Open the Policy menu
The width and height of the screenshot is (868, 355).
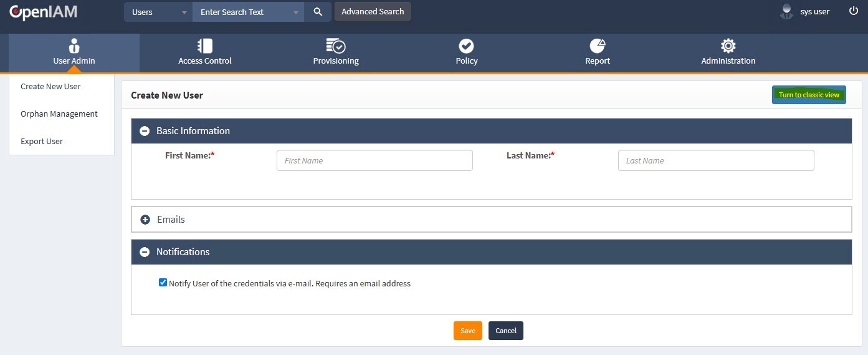[466, 52]
